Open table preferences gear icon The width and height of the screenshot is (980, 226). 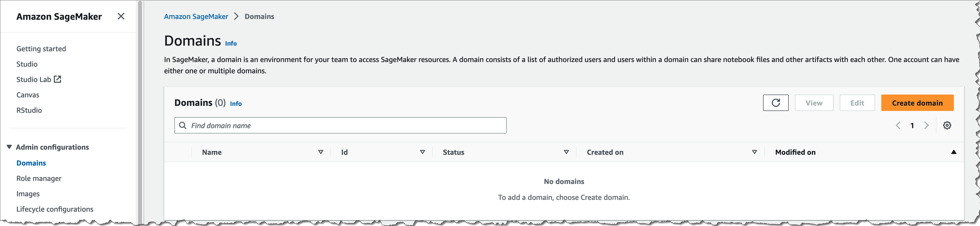[x=947, y=126]
